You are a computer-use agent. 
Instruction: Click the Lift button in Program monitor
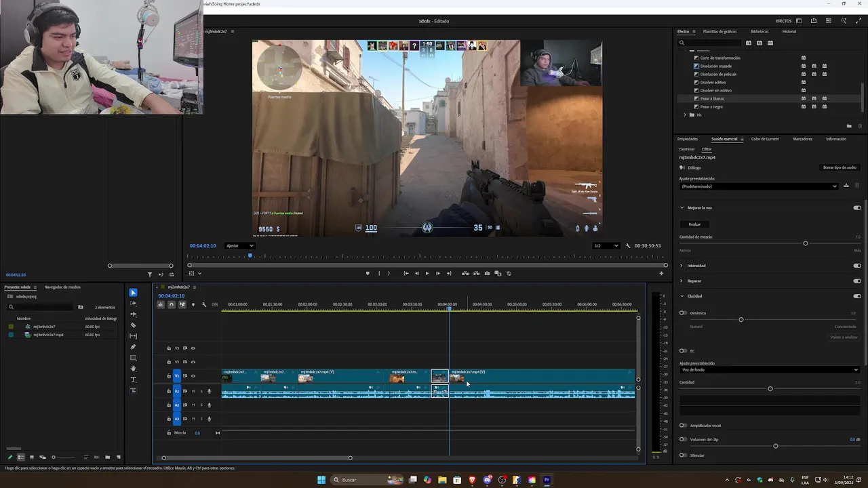tap(465, 273)
